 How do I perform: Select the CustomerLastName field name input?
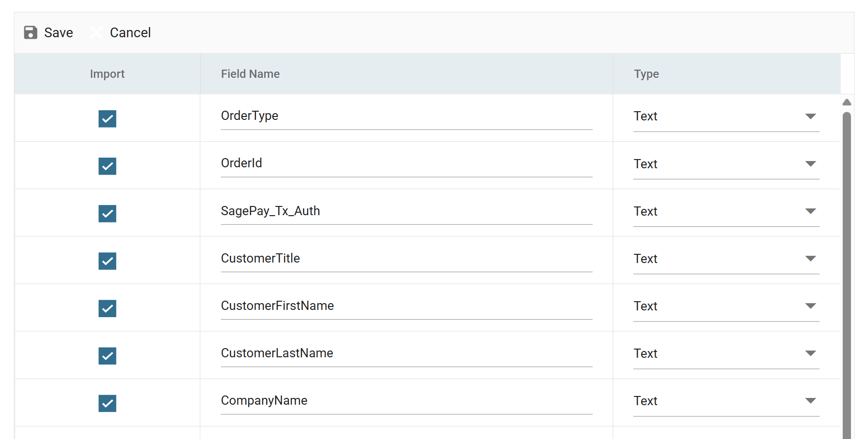click(x=406, y=353)
